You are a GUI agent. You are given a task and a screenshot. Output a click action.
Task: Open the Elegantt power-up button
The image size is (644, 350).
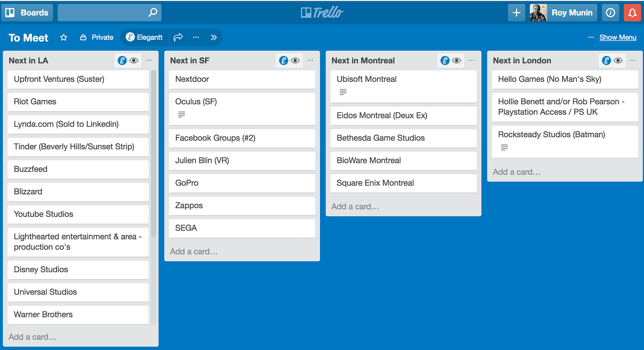tap(144, 37)
